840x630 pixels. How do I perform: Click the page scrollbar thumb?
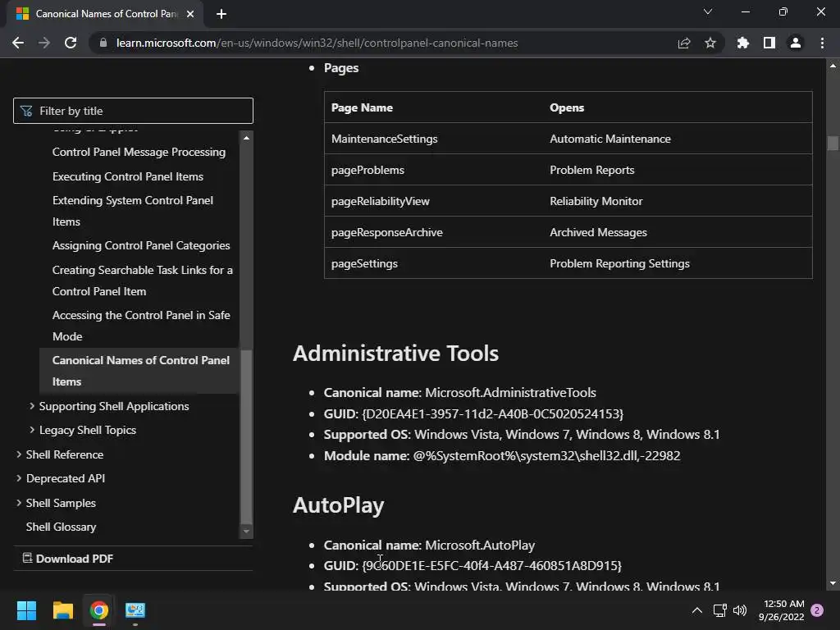click(x=833, y=143)
